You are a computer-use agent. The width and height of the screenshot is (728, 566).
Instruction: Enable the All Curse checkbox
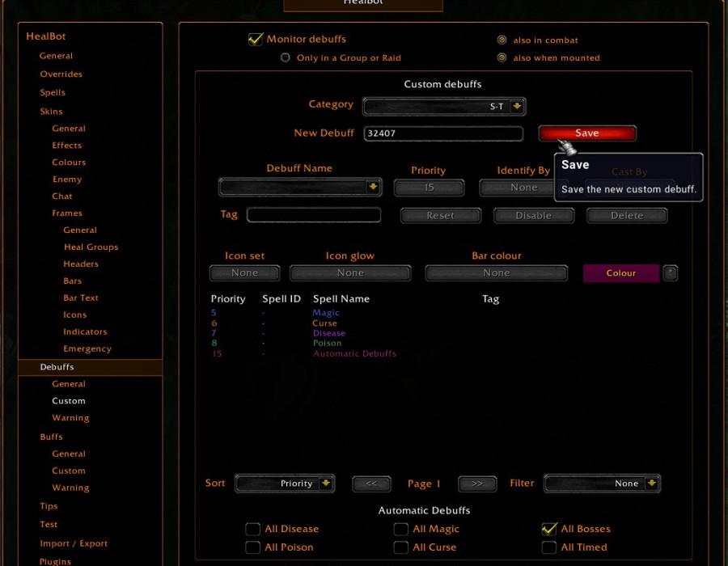pyautogui.click(x=400, y=547)
